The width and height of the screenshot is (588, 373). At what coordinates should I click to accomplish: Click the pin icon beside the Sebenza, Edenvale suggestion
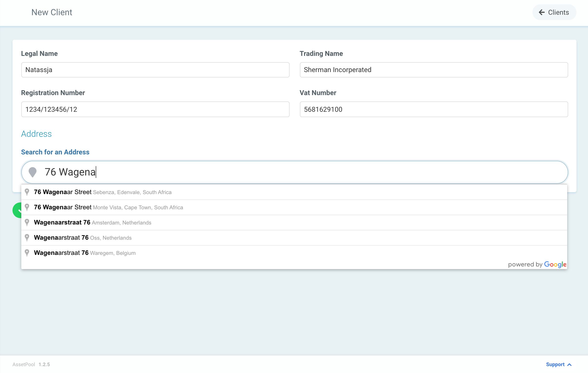pos(27,192)
